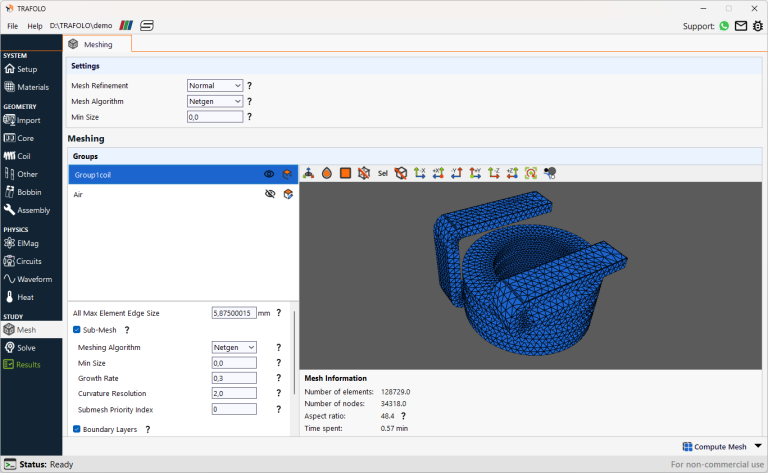Set view to -X direction
Screen dimensions: 768x473
click(420, 173)
